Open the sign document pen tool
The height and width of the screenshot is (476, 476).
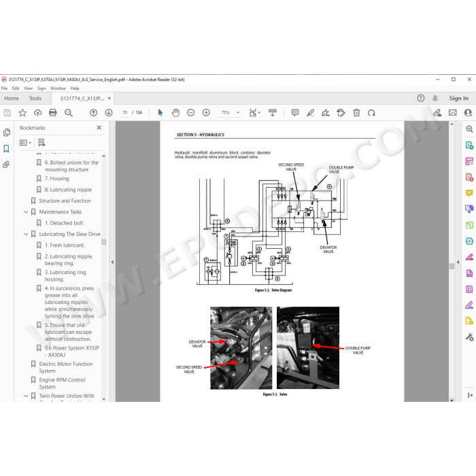point(326,113)
